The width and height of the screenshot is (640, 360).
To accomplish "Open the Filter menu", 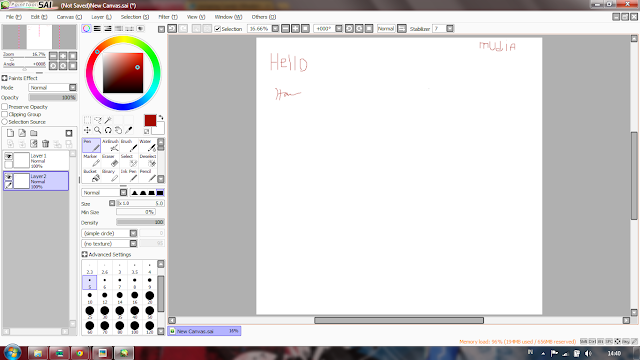I will coord(168,17).
